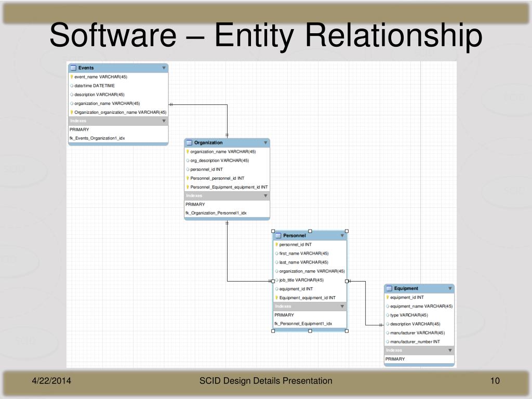The height and width of the screenshot is (399, 532).
Task: Click bottom-right resize handle of Personnel table
Action: point(347,331)
